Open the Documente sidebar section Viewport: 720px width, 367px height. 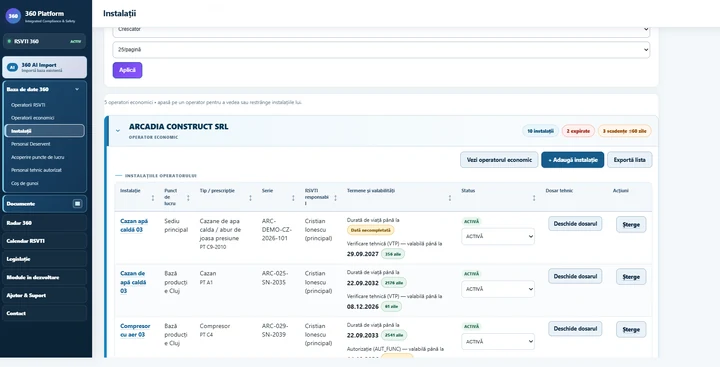pos(45,203)
